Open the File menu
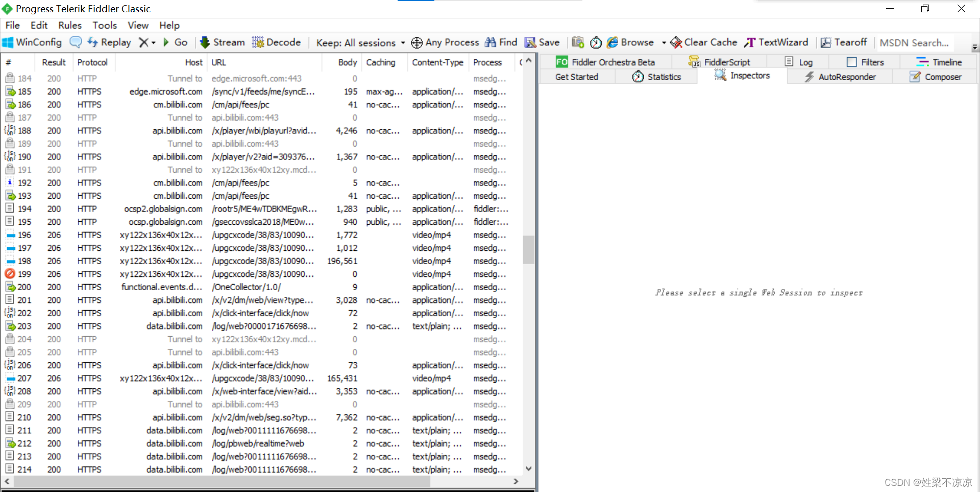This screenshot has width=980, height=492. tap(12, 25)
